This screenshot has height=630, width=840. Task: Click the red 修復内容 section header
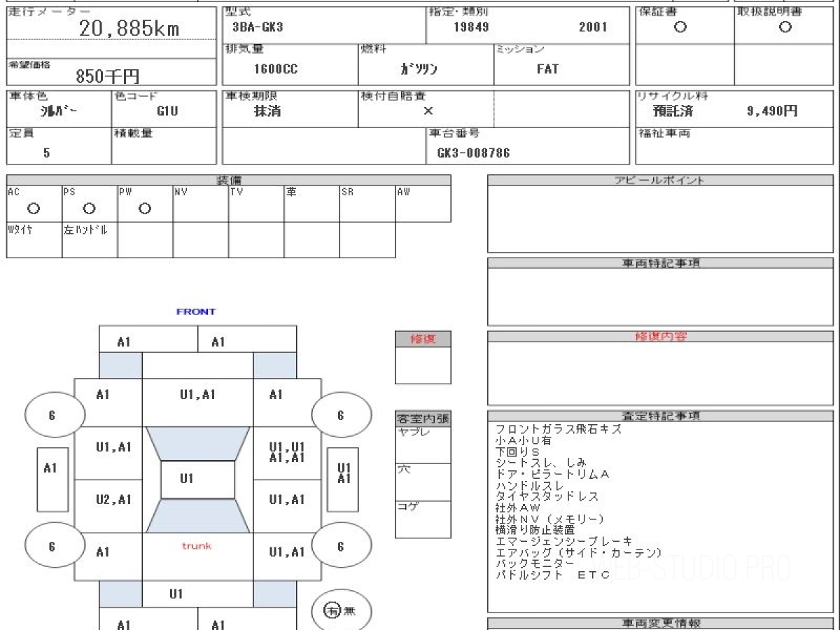pyautogui.click(x=660, y=336)
